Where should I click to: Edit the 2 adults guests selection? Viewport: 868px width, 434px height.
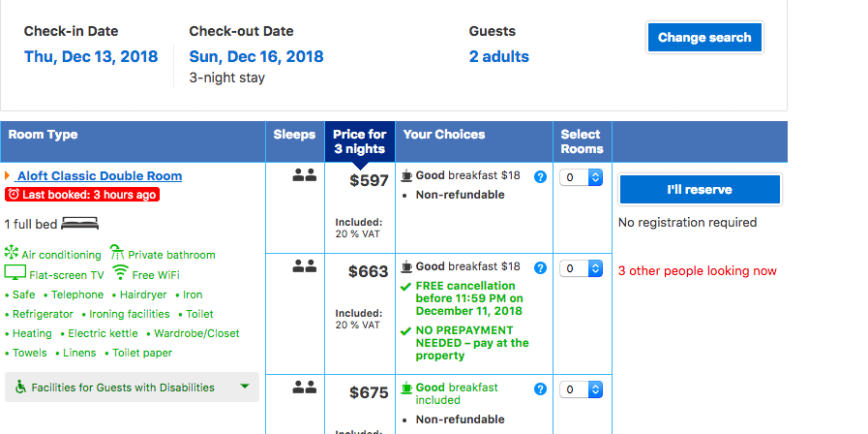[x=498, y=56]
